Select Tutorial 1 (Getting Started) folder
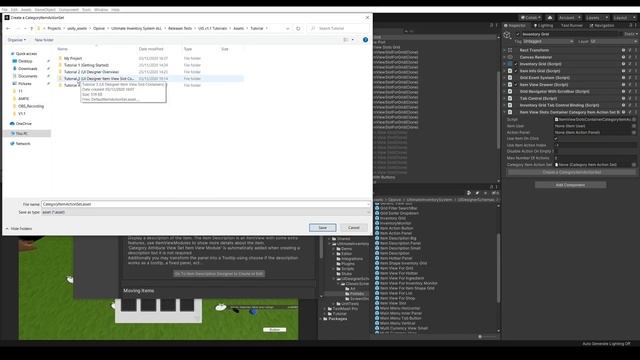 (x=86, y=65)
